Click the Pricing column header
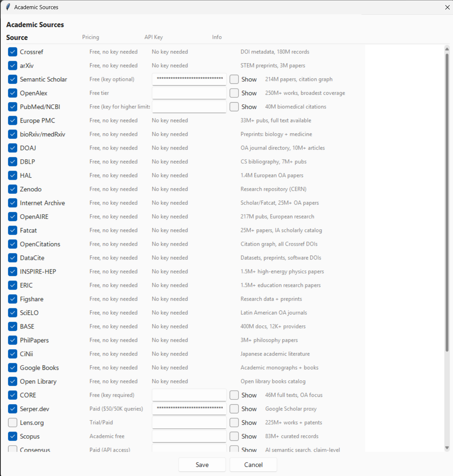 click(91, 37)
